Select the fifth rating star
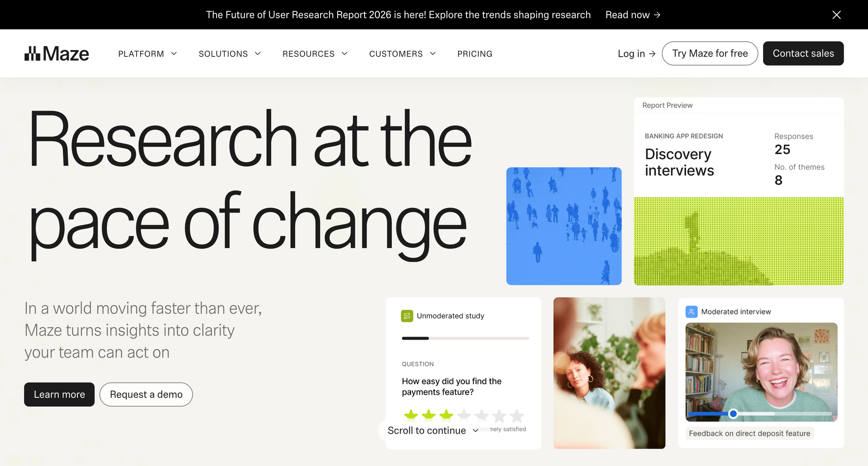This screenshot has height=466, width=868. 482,415
